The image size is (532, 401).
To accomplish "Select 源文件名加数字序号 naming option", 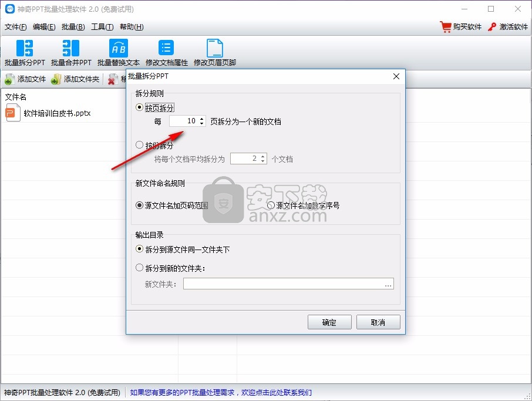I will (271, 205).
